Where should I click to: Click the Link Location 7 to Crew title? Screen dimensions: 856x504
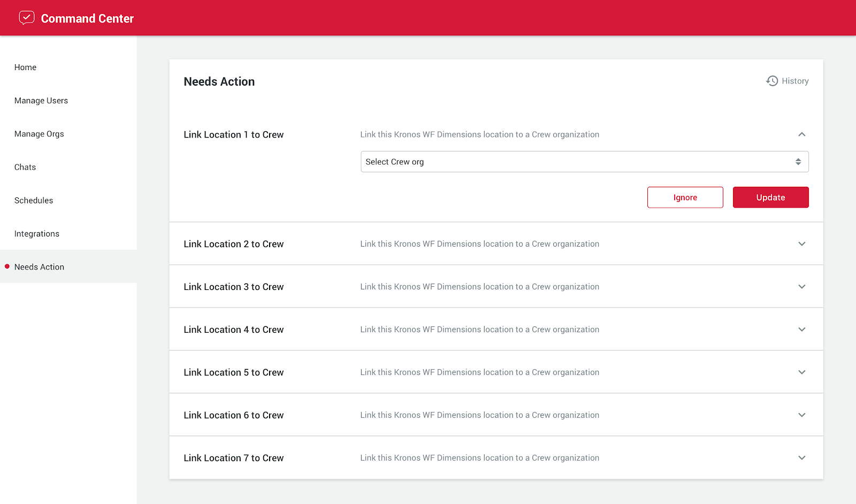click(x=234, y=458)
